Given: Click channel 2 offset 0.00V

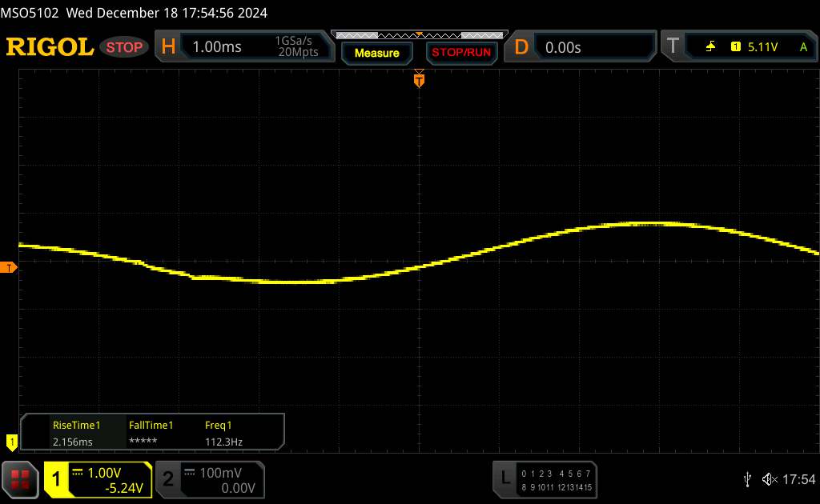Looking at the screenshot, I should (x=238, y=488).
